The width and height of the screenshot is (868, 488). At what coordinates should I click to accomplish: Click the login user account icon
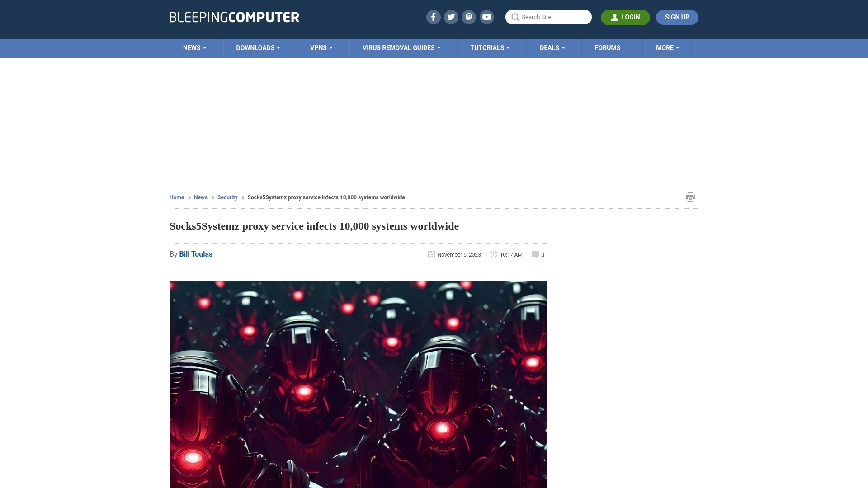(615, 17)
